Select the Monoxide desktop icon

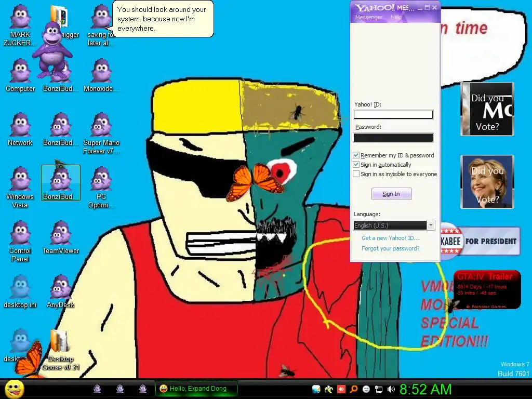[x=101, y=75]
